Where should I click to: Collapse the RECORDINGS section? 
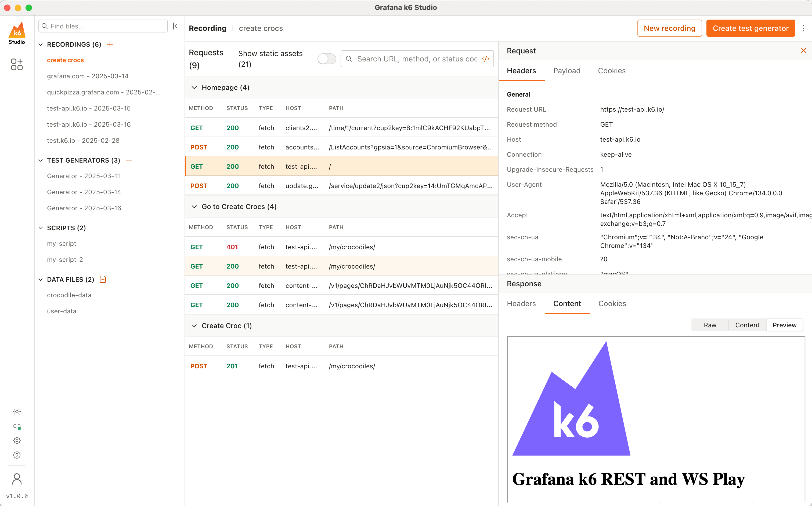[41, 45]
